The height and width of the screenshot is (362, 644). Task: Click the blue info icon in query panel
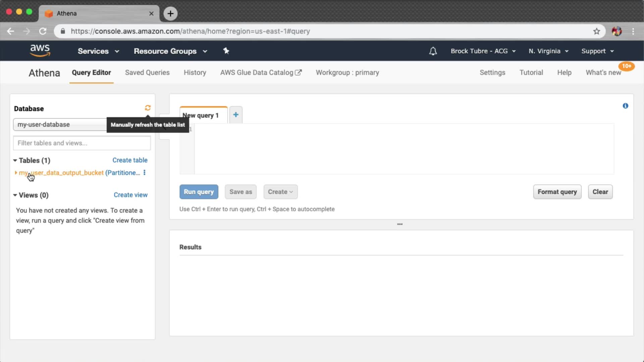point(625,106)
